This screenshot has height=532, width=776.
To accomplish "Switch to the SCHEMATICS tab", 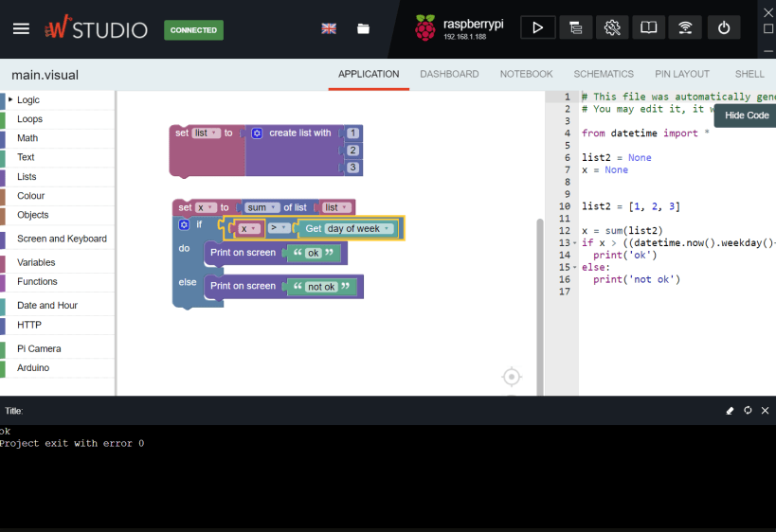I will coord(604,74).
